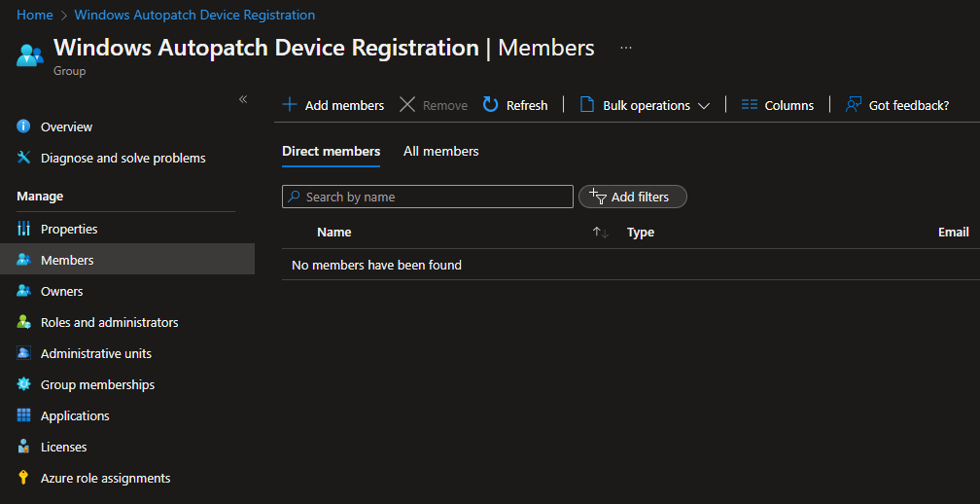Click the Applications grid icon

click(23, 415)
